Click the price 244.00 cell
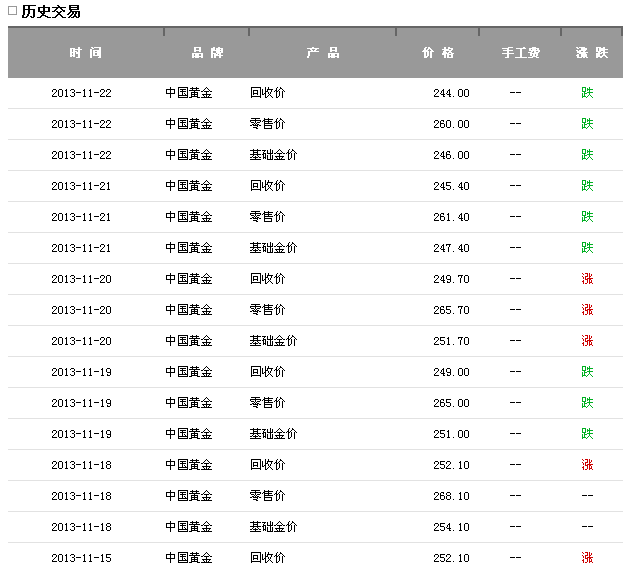Screen dimensions: 631x573 451,93
